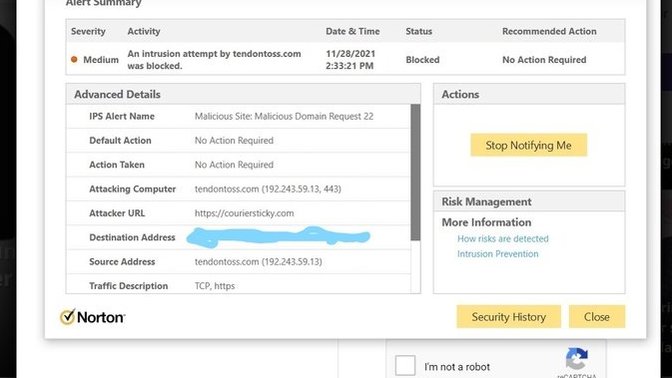672x378 pixels.
Task: Select the Status column header
Action: point(419,31)
